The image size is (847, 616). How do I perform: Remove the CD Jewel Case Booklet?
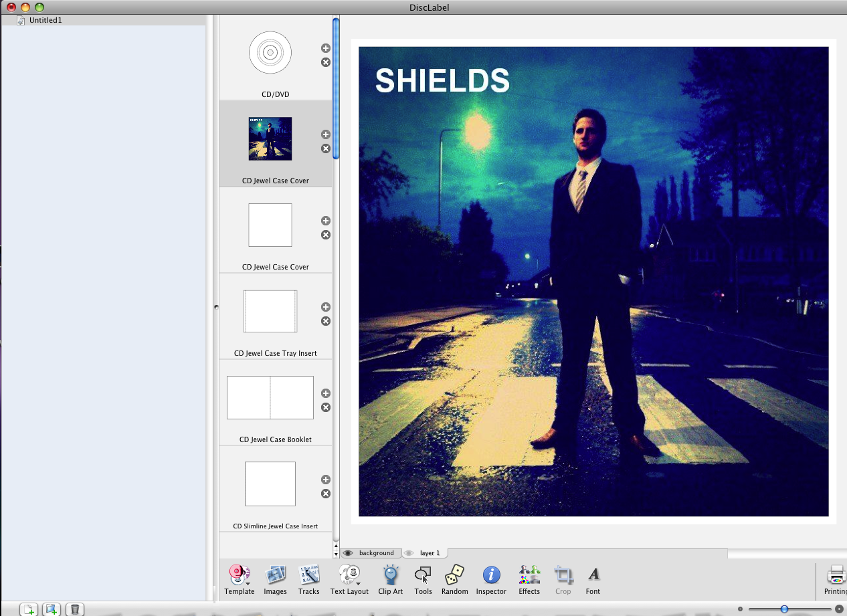pos(326,407)
